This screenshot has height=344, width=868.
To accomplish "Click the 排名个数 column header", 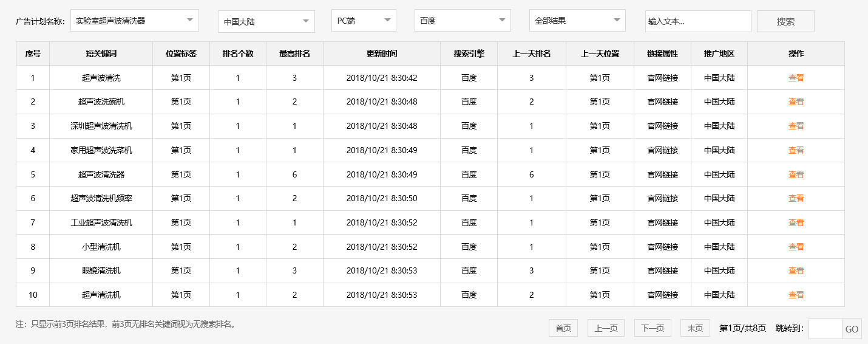I will click(238, 53).
